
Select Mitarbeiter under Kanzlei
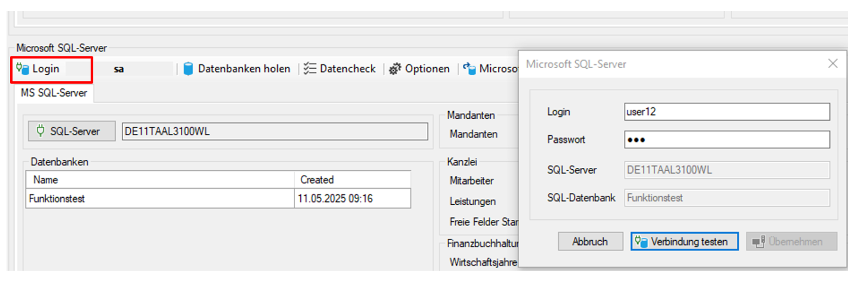[472, 180]
